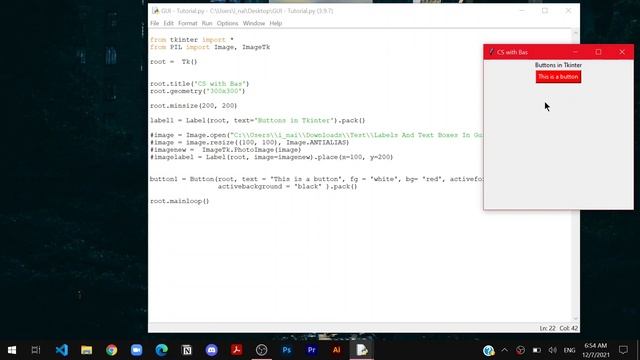Click the 'from tkinter import *' line

[192, 40]
